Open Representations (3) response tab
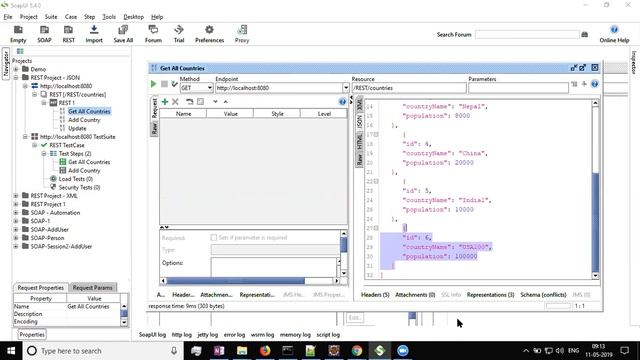This screenshot has height=360, width=640. coord(490,294)
